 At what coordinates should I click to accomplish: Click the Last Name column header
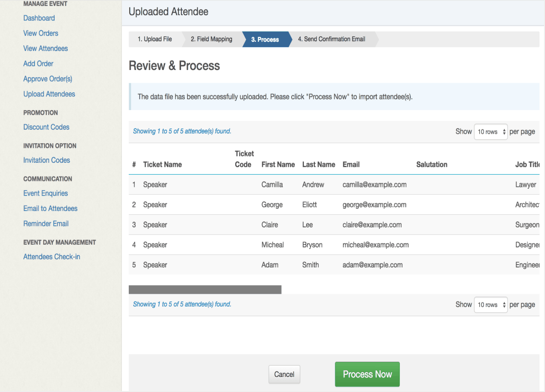[x=319, y=164]
